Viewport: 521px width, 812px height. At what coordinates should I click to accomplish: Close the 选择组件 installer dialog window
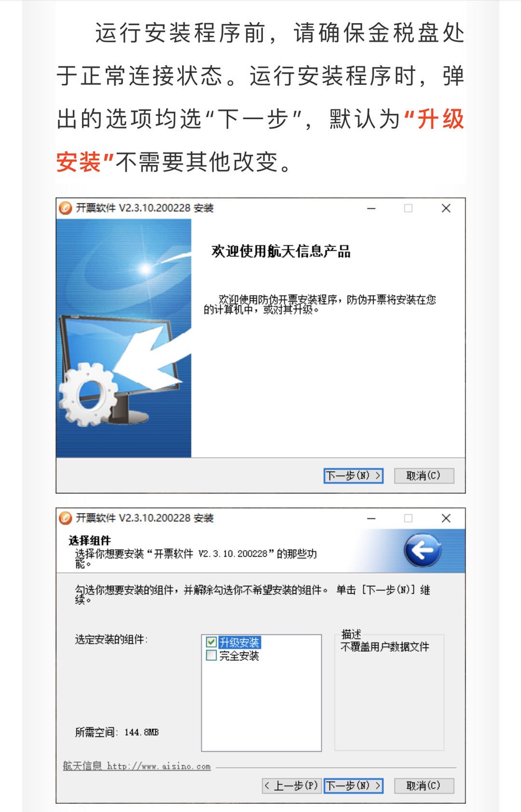click(446, 518)
